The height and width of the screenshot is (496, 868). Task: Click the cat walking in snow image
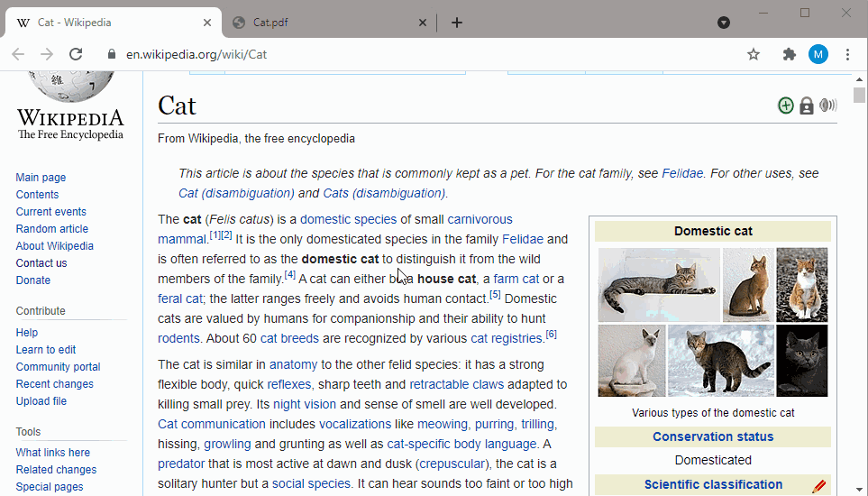[721, 361]
